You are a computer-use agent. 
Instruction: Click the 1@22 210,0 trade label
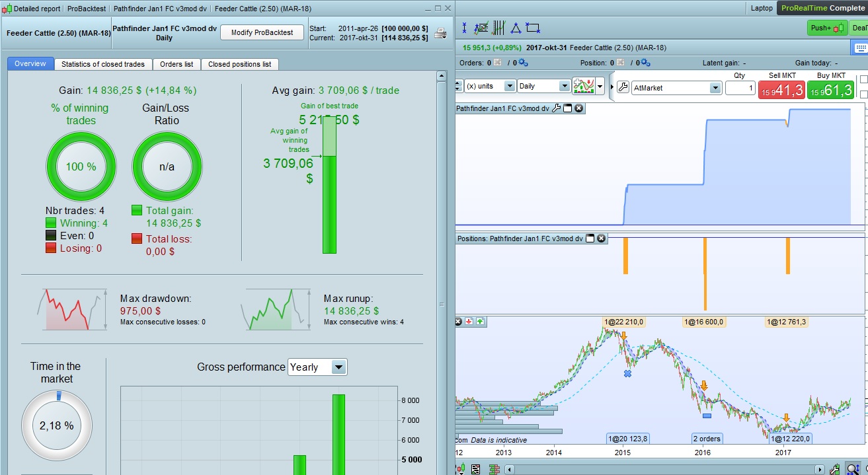coord(623,322)
